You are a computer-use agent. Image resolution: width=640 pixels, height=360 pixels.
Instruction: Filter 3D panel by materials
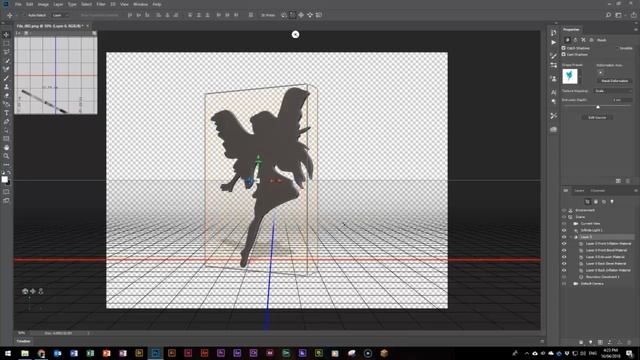click(604, 202)
